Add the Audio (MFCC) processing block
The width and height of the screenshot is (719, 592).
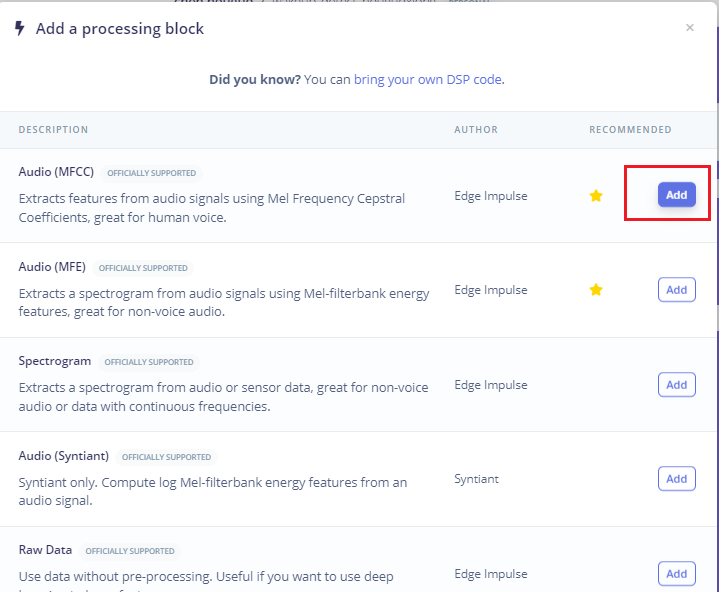pyautogui.click(x=676, y=195)
